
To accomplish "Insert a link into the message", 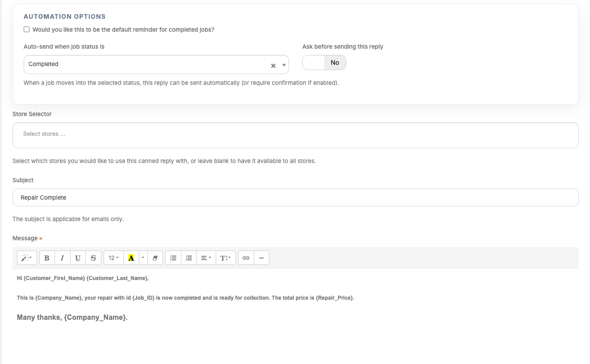I will [x=246, y=258].
